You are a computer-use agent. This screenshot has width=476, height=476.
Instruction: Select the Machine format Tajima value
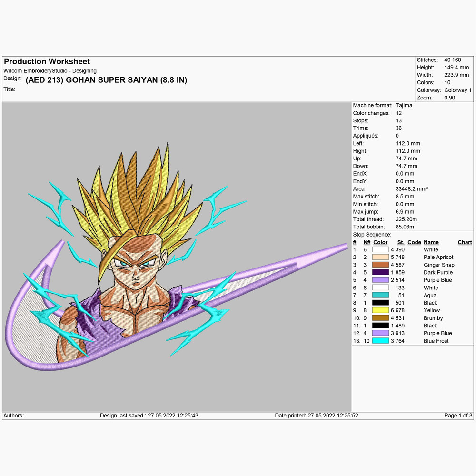(x=404, y=105)
